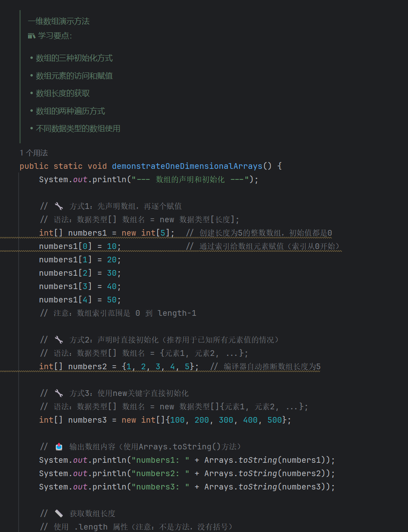408x532 pixels.
Task: Click bullet '数组的三种初始化方式'
Action: click(74, 58)
